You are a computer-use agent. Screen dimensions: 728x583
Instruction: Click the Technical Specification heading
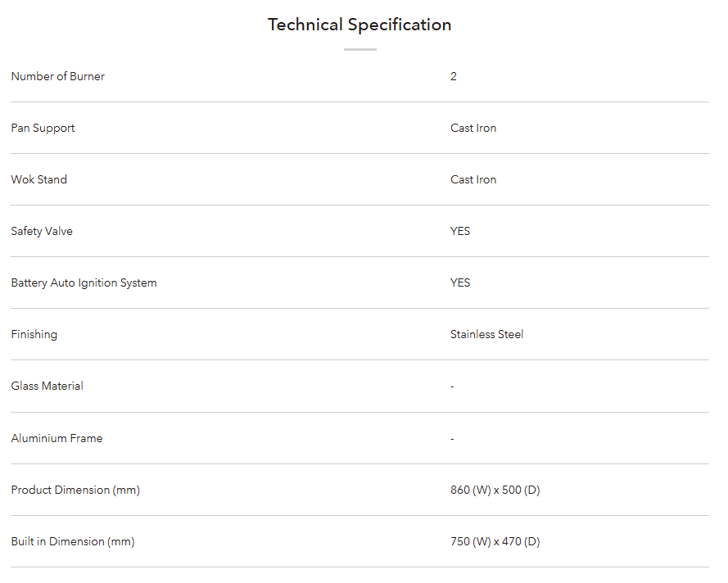pos(359,25)
